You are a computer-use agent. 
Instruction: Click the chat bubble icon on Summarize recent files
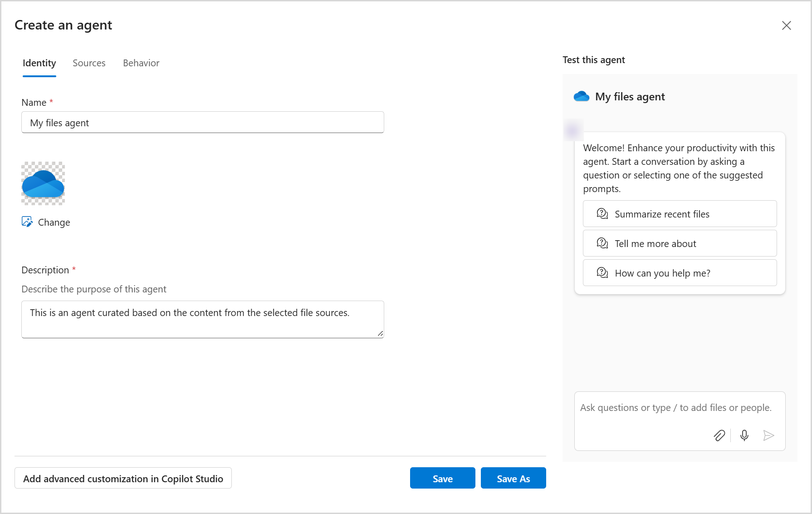pos(602,213)
